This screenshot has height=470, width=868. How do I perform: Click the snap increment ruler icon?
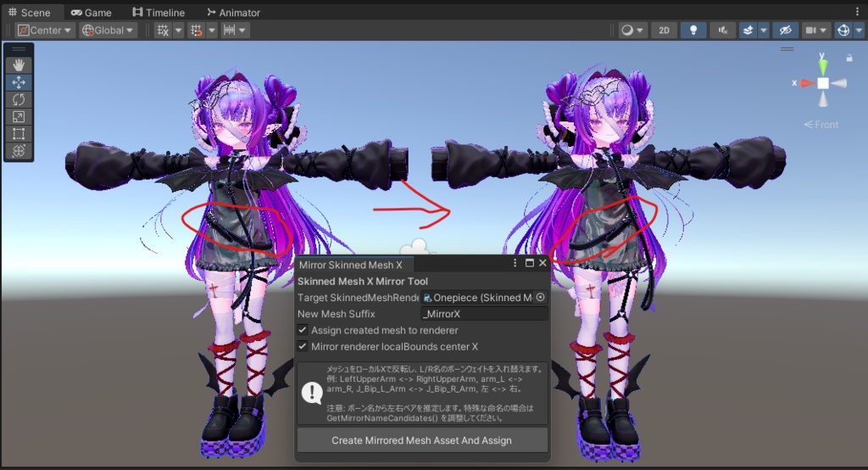(x=229, y=31)
